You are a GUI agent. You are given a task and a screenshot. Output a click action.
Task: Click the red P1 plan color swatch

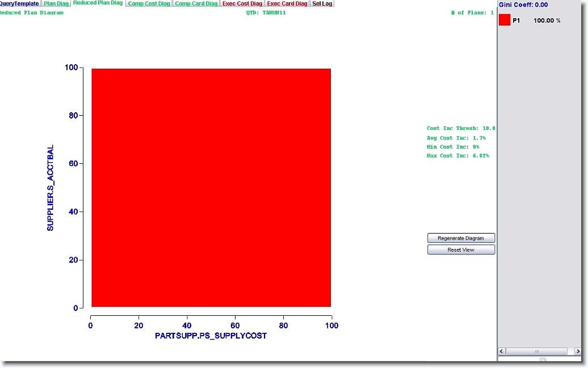click(505, 20)
